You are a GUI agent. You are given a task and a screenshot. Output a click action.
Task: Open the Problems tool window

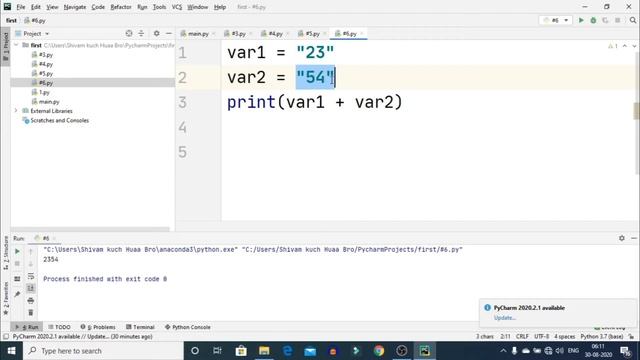coord(98,327)
